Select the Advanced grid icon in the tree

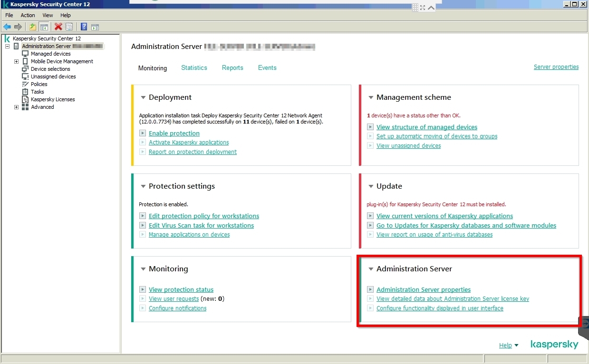coord(25,107)
